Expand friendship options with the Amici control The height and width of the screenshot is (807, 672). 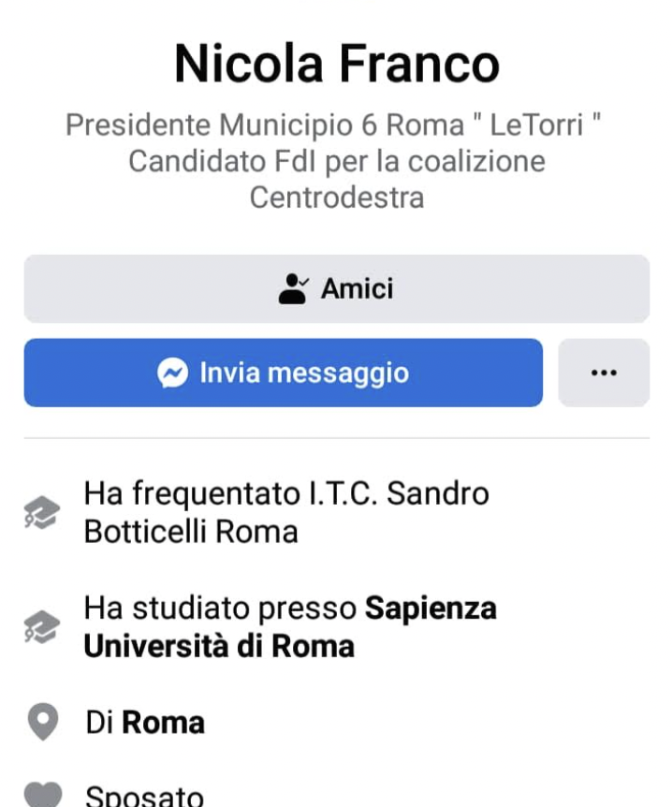tap(336, 286)
